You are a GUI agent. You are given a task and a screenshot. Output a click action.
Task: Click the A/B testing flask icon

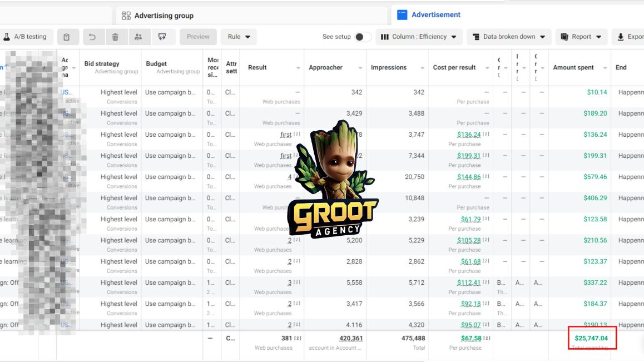pos(7,37)
